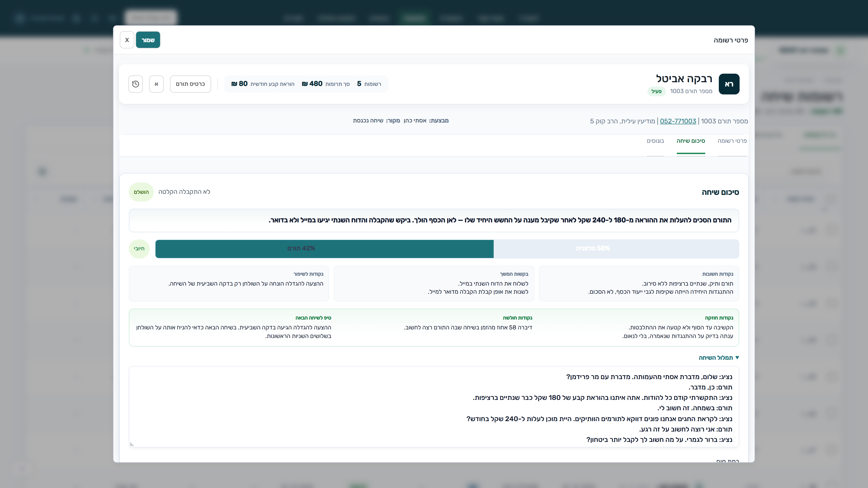Screen dimensions: 868x488
Task: Click the טיפ לשיחה הבאה heading
Action: [313, 318]
